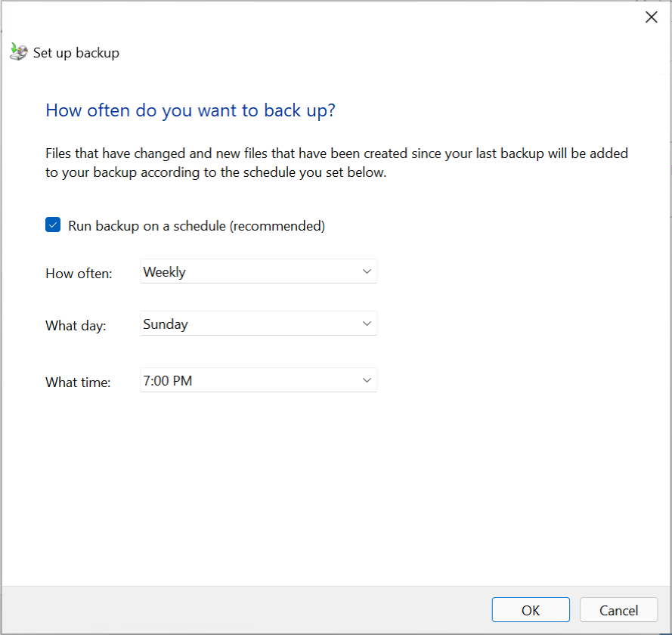Image resolution: width=672 pixels, height=635 pixels.
Task: Toggle the recommended schedule checkbox off
Action: pos(52,225)
